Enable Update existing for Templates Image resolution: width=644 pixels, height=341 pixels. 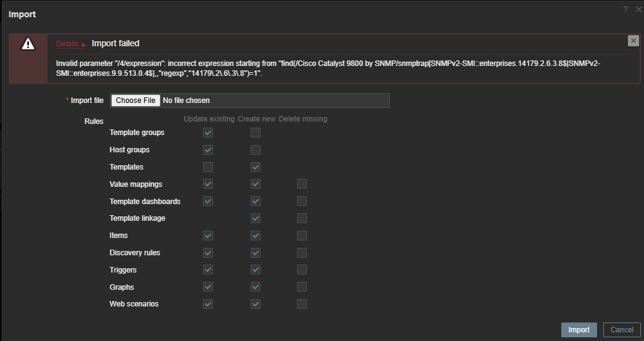pyautogui.click(x=208, y=167)
